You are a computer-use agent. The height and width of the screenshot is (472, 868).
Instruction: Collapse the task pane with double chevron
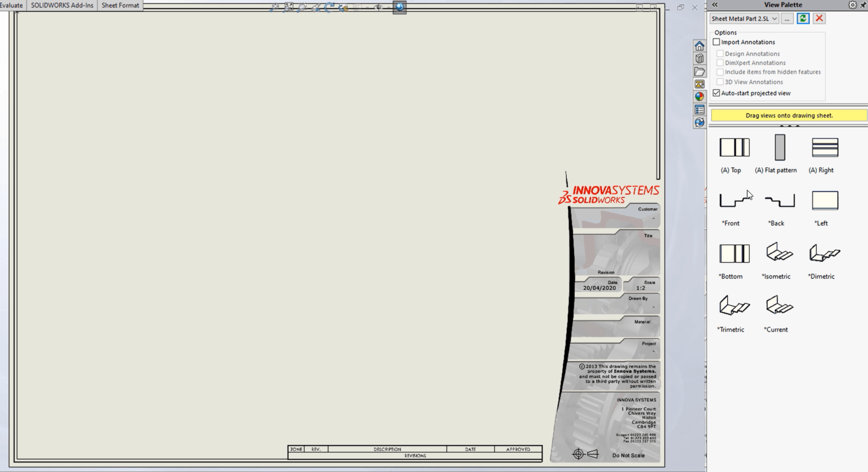tap(715, 5)
